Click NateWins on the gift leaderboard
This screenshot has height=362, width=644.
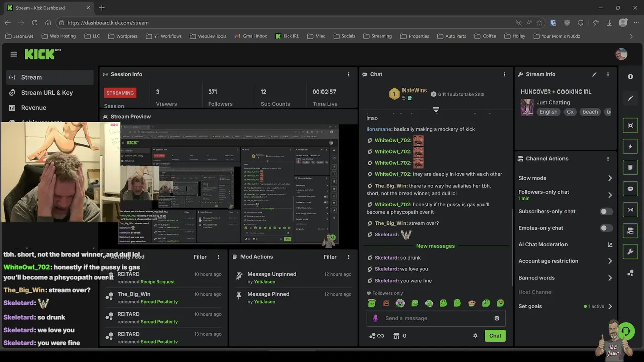click(x=415, y=90)
